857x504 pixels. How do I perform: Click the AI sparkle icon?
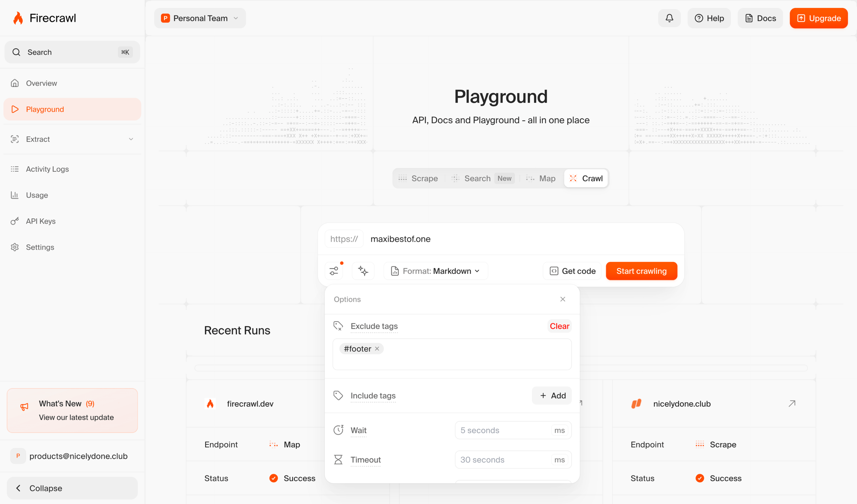pyautogui.click(x=363, y=271)
